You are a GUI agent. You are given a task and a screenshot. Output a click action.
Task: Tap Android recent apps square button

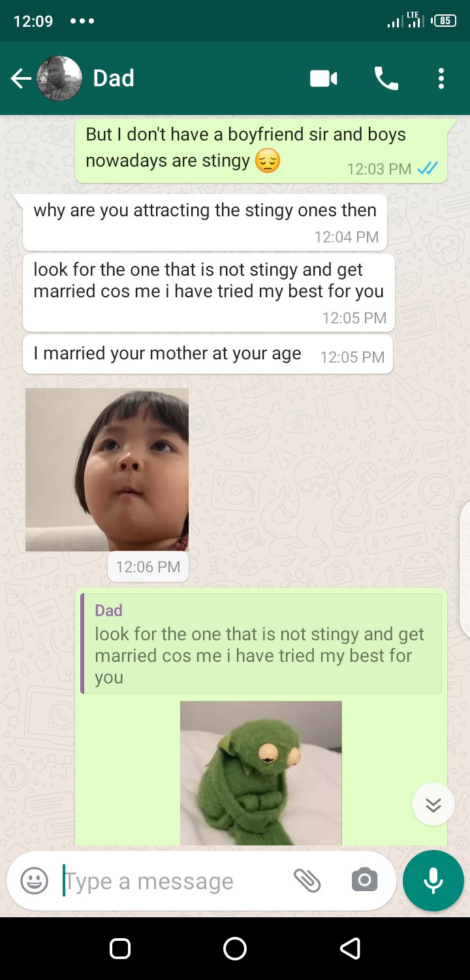pyautogui.click(x=120, y=949)
